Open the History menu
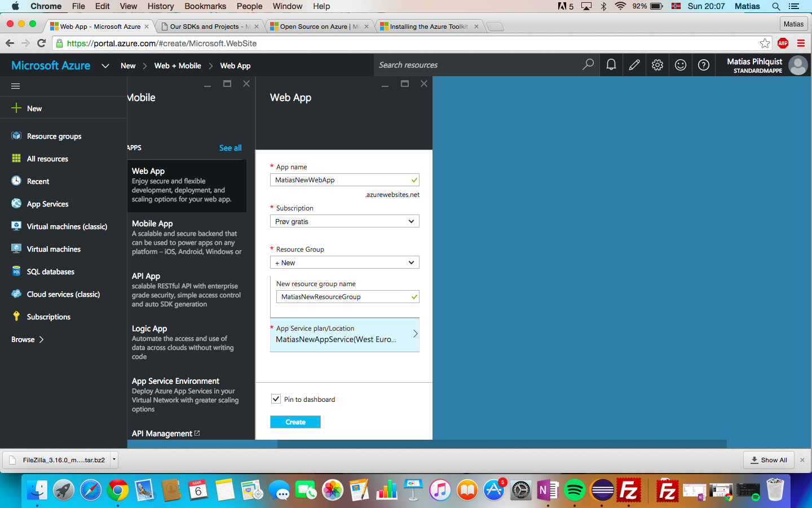Viewport: 812px width, 508px height. 161,6
